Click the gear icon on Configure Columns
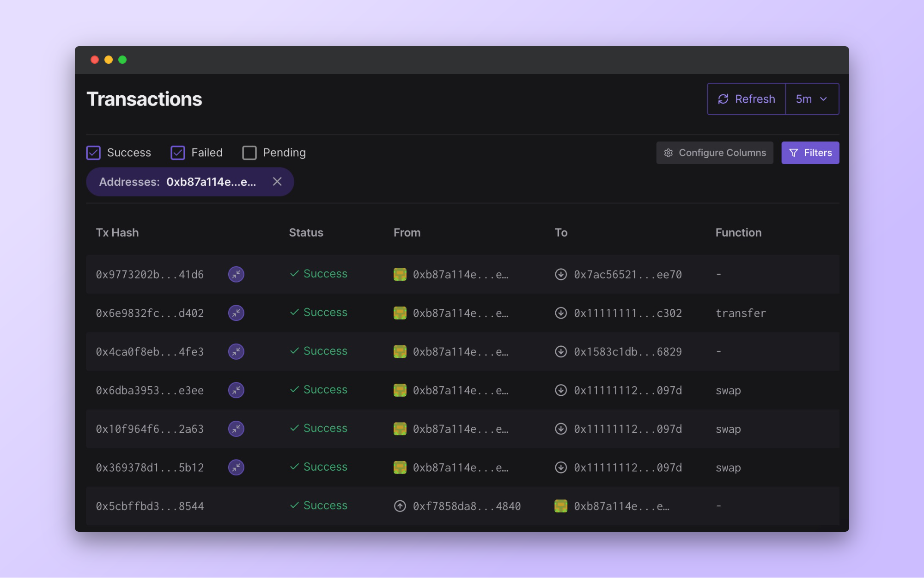 click(669, 153)
